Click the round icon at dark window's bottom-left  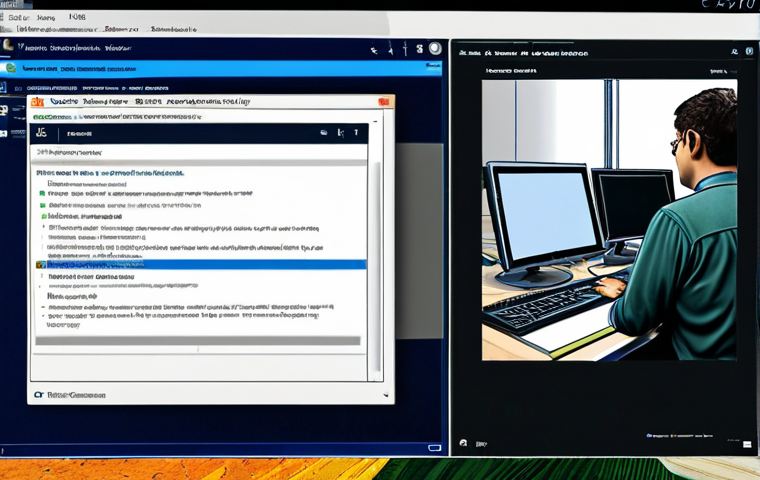[x=463, y=443]
